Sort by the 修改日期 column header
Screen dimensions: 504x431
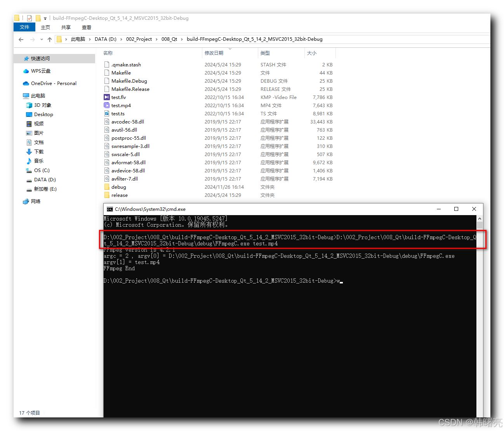230,53
